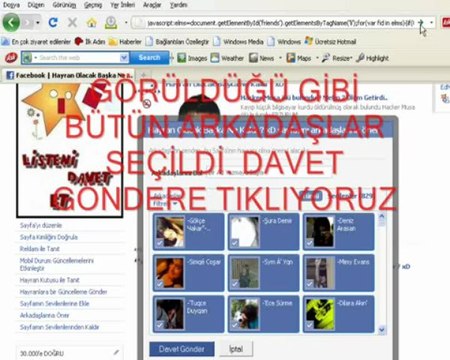Open the Bağlantıları Özelleştir bookmark
This screenshot has height=360, width=450.
177,42
